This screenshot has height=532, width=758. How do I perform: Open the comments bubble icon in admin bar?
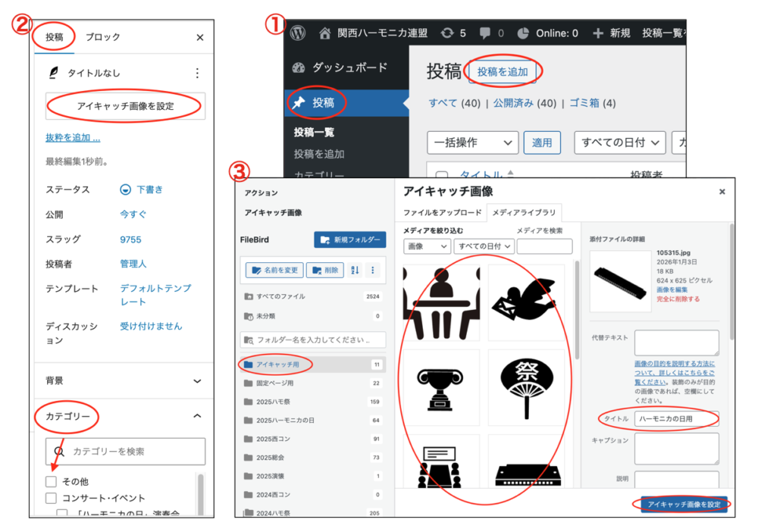[485, 33]
